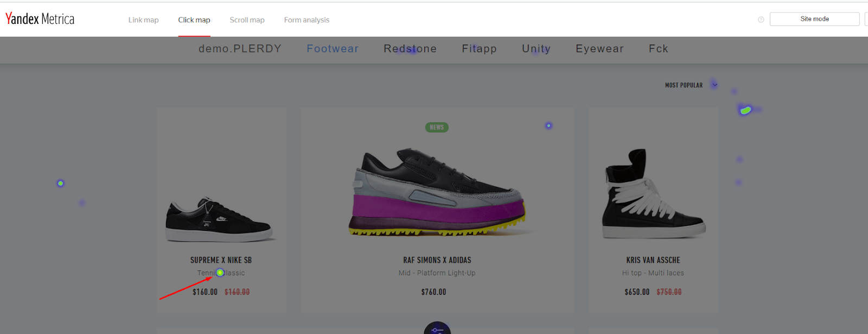Go to demo.PLERDY home link

pyautogui.click(x=240, y=49)
